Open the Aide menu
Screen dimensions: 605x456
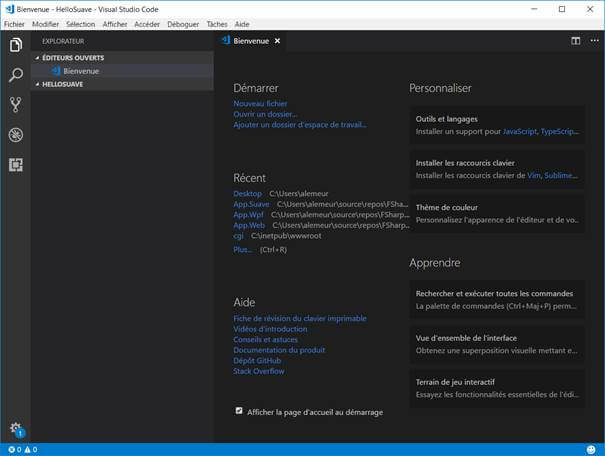242,24
